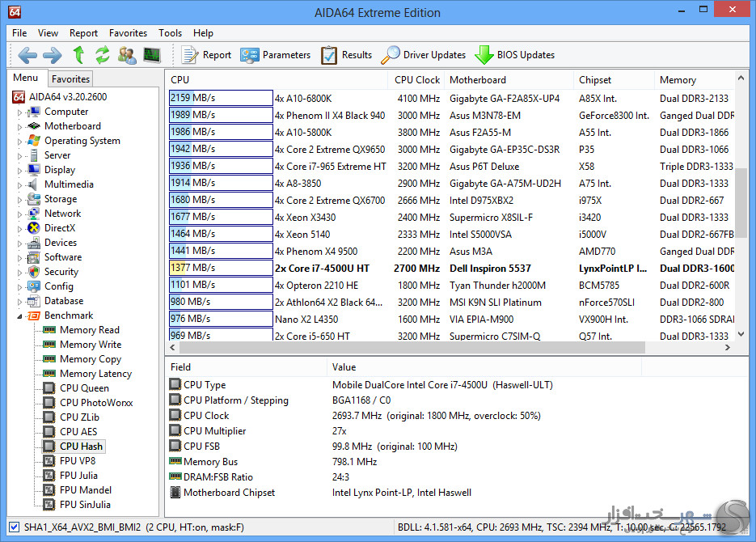Image resolution: width=756 pixels, height=542 pixels.
Task: Click the users icon in toolbar
Action: (127, 55)
